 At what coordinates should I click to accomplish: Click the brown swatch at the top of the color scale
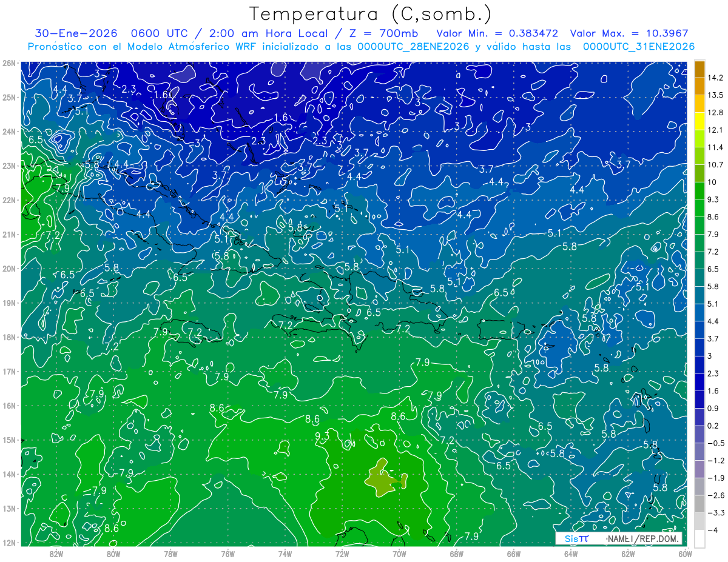point(699,69)
